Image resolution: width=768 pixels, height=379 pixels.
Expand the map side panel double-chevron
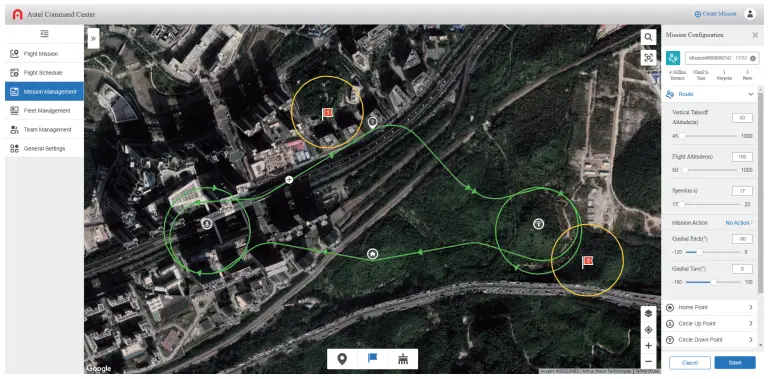click(x=94, y=38)
